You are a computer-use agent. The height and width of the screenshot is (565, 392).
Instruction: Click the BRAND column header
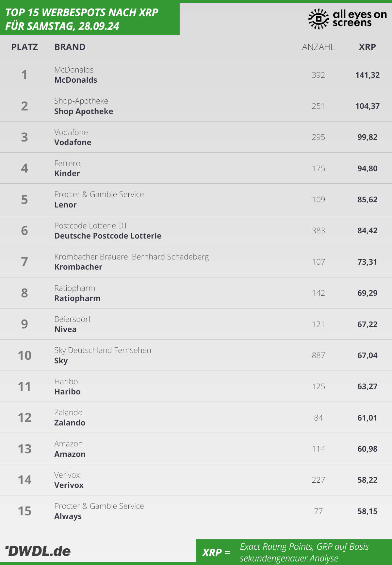click(x=70, y=47)
